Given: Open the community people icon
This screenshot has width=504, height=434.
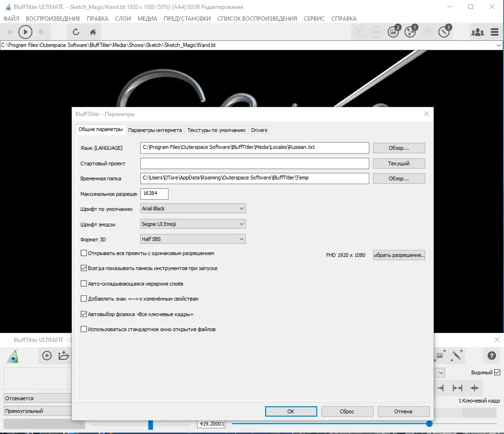Looking at the screenshot, I should [x=477, y=32].
